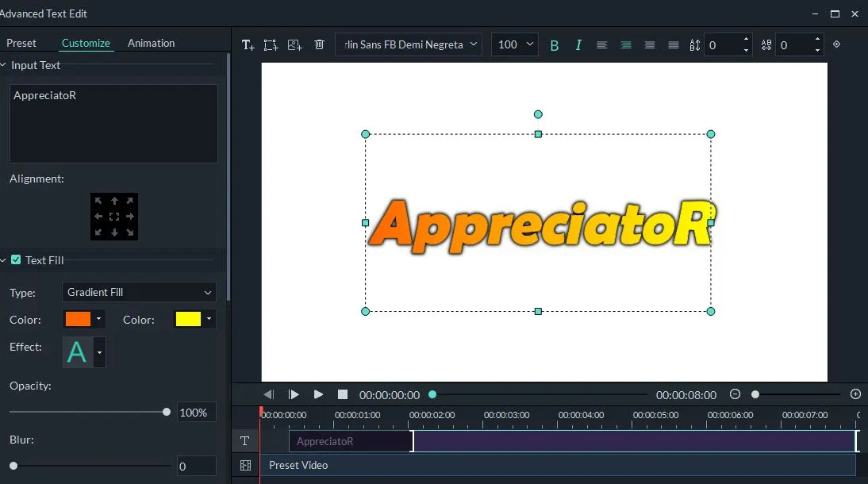Click the timeline zoom slider handle

pyautogui.click(x=755, y=394)
